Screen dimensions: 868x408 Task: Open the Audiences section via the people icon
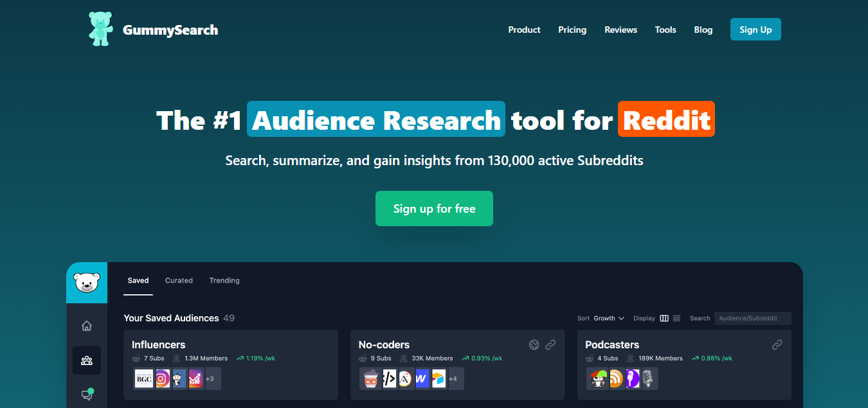[86, 360]
